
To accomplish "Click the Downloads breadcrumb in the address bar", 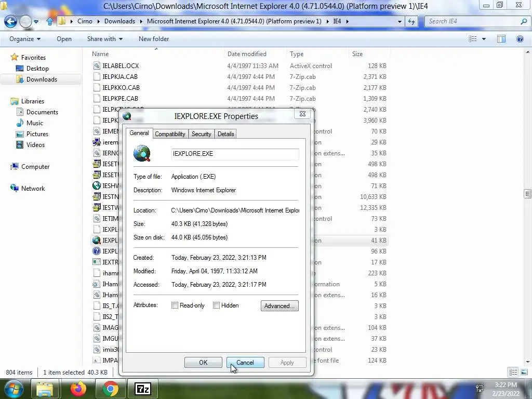I will click(120, 21).
